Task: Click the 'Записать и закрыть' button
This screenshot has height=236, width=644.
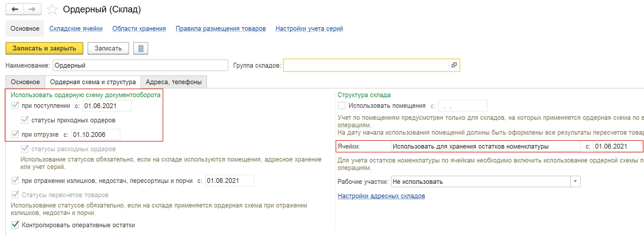Action: 44,48
